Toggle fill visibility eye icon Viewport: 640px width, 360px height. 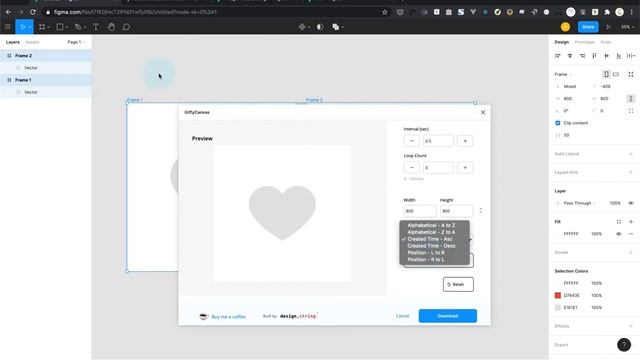[618, 234]
